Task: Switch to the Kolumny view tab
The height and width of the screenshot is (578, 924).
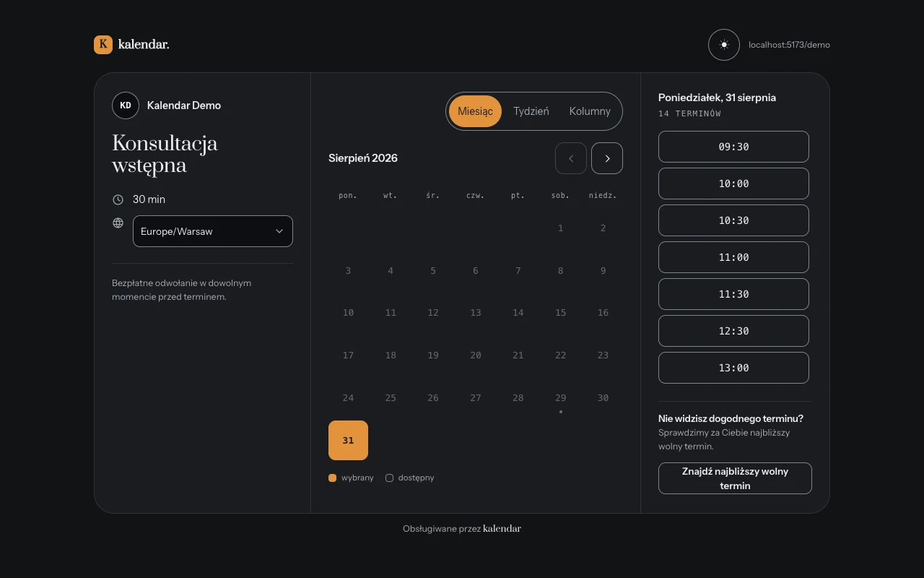Action: tap(590, 111)
